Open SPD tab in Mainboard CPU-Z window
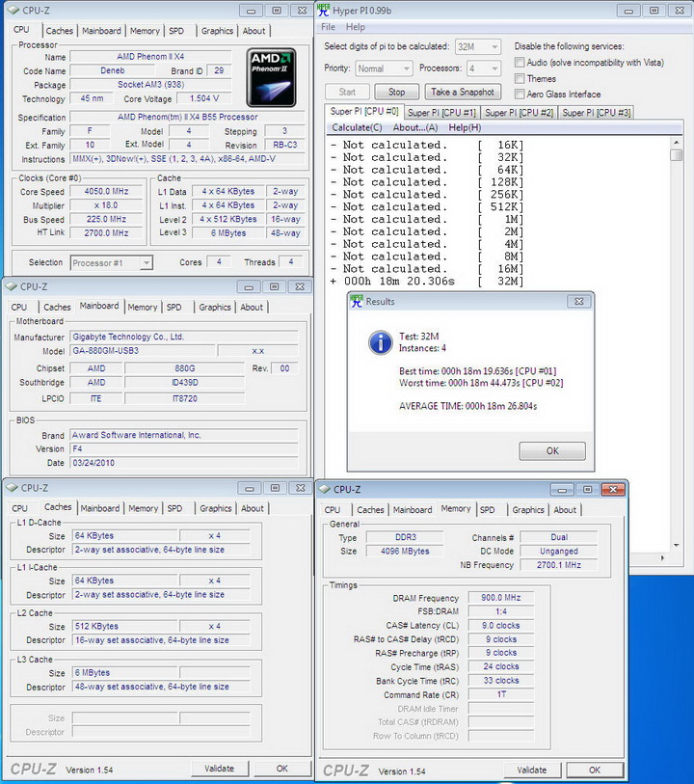Image resolution: width=694 pixels, height=784 pixels. [173, 307]
